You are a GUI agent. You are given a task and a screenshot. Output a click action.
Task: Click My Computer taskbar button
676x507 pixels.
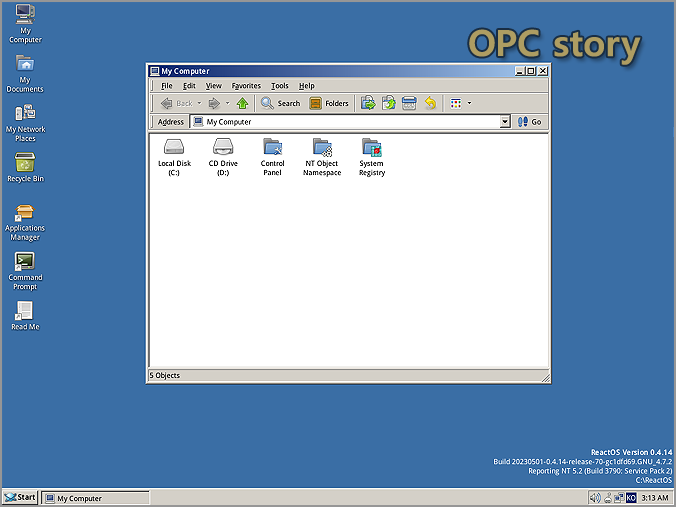coord(96,498)
